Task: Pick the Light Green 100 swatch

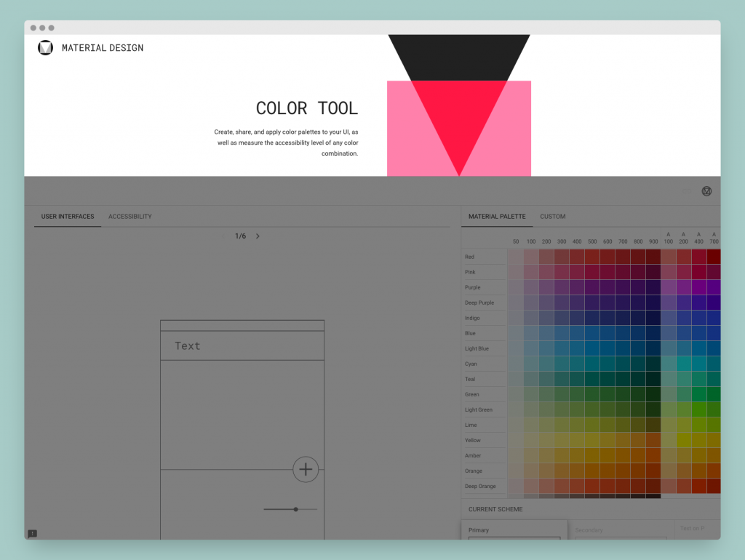Action: 531,409
